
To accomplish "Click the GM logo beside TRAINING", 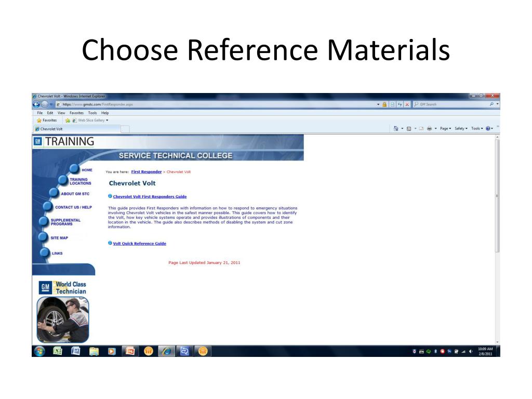I will (x=37, y=141).
